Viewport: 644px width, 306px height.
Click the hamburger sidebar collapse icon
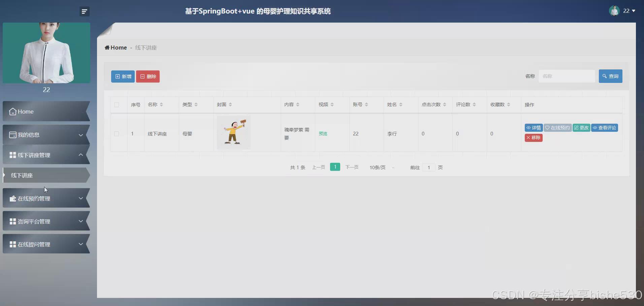(84, 11)
